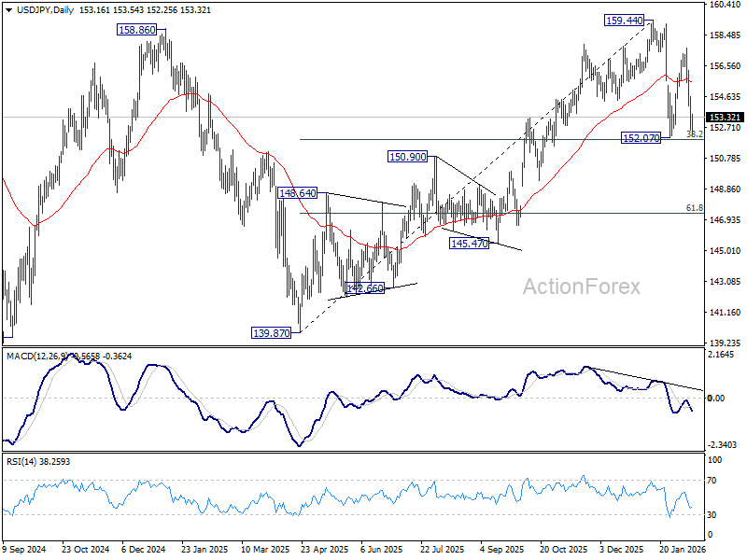Click the 150.900 price label
747x560 pixels.
[x=408, y=157]
